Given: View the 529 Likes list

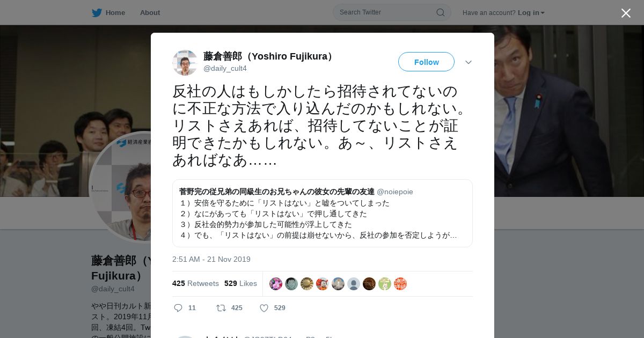Looking at the screenshot, I should click(240, 283).
